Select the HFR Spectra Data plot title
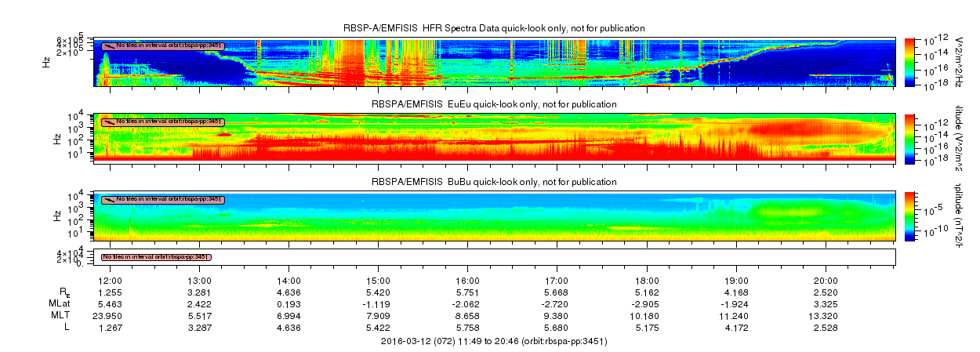 (x=494, y=28)
